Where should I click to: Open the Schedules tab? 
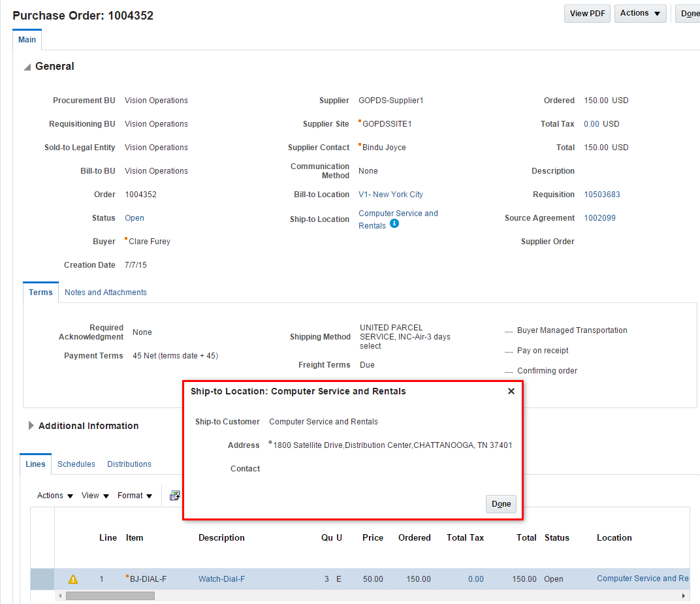point(76,464)
